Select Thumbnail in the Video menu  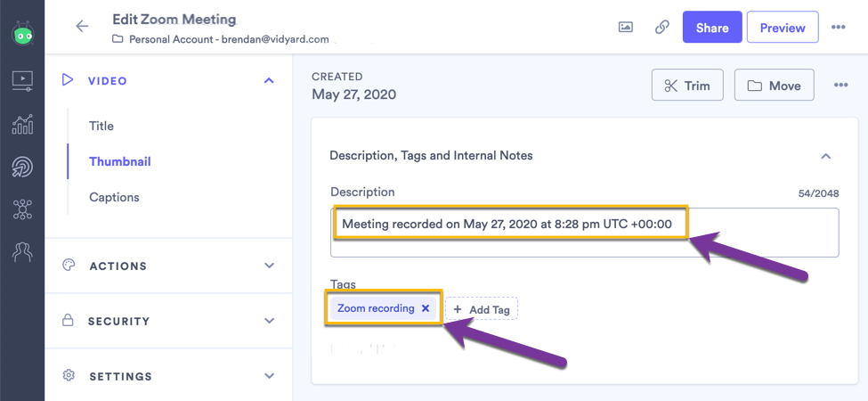[x=119, y=161]
